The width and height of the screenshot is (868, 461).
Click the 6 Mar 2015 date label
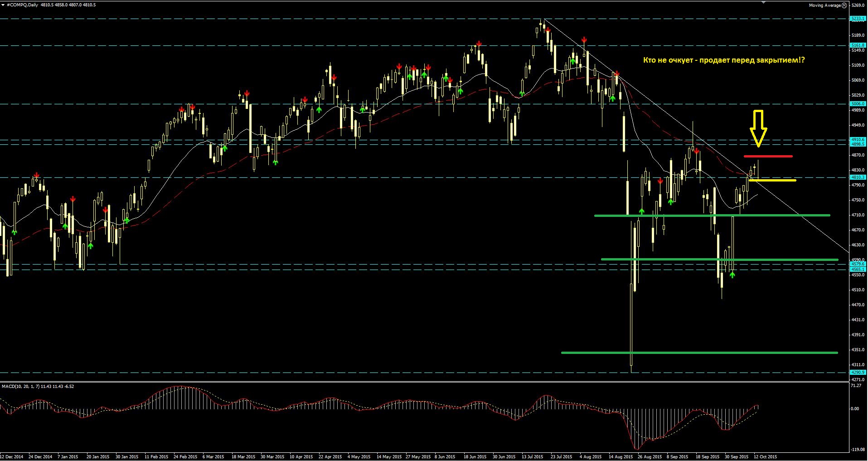[x=213, y=456]
